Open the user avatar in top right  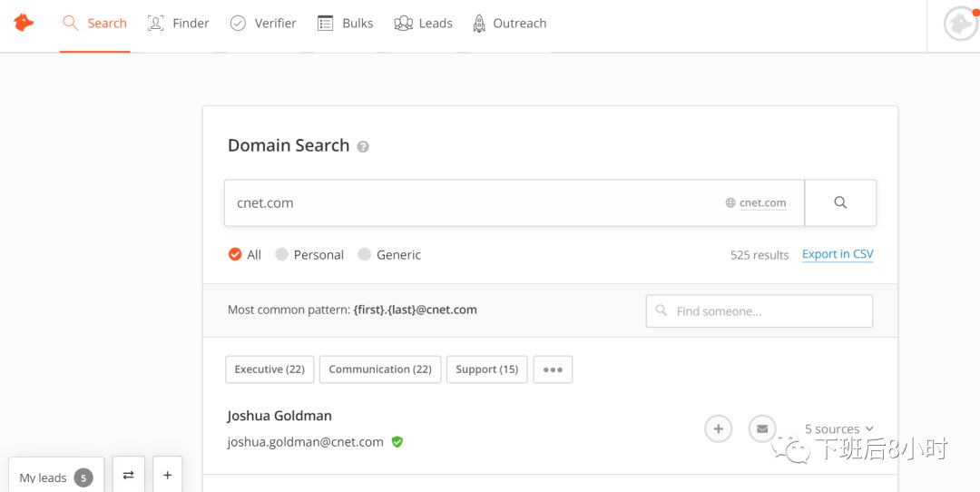coord(960,24)
